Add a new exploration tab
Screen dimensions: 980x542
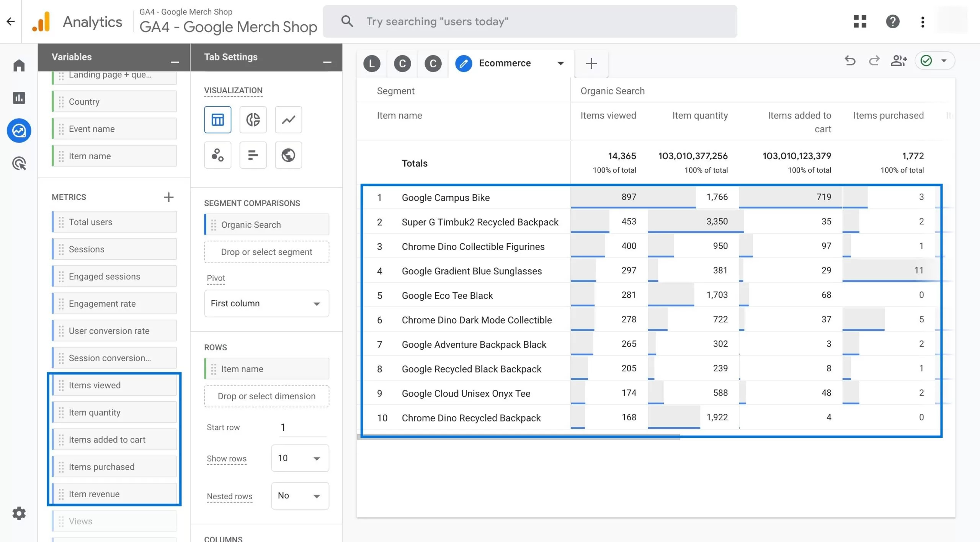[591, 63]
